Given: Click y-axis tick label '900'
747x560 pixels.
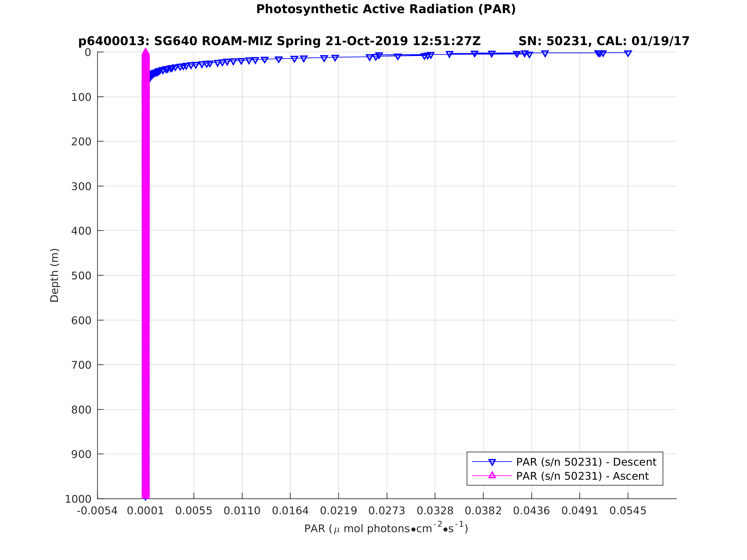Looking at the screenshot, I should [81, 454].
